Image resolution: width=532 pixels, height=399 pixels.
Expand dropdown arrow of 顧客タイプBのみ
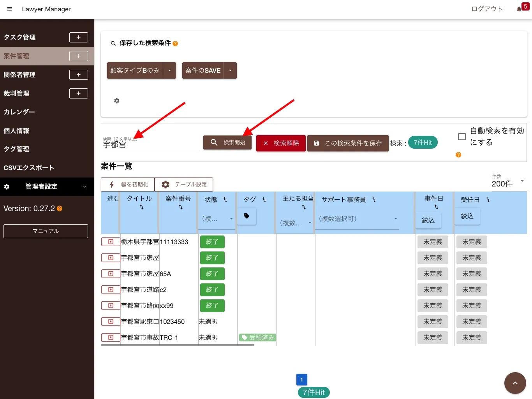(169, 70)
